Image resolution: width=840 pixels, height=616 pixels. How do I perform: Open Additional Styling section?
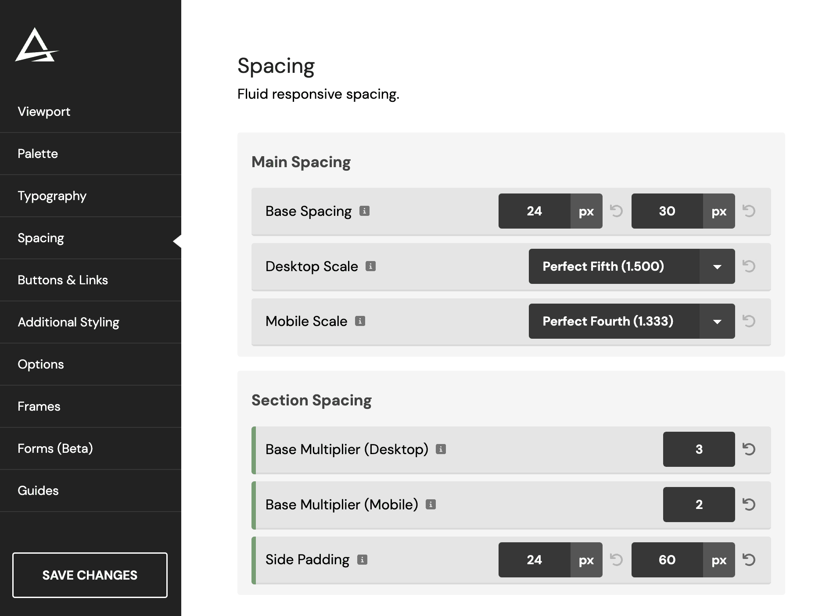(x=90, y=322)
